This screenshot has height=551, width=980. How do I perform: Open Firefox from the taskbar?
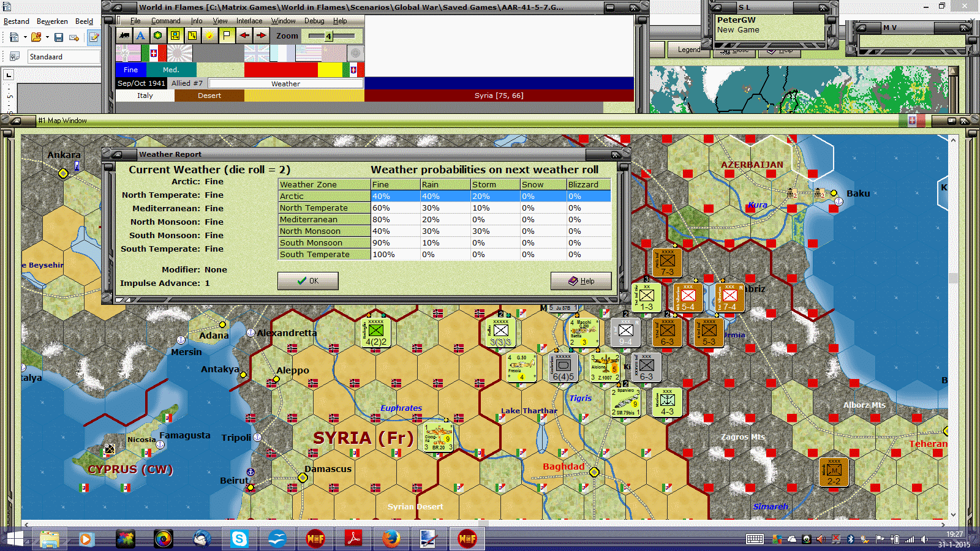point(391,539)
